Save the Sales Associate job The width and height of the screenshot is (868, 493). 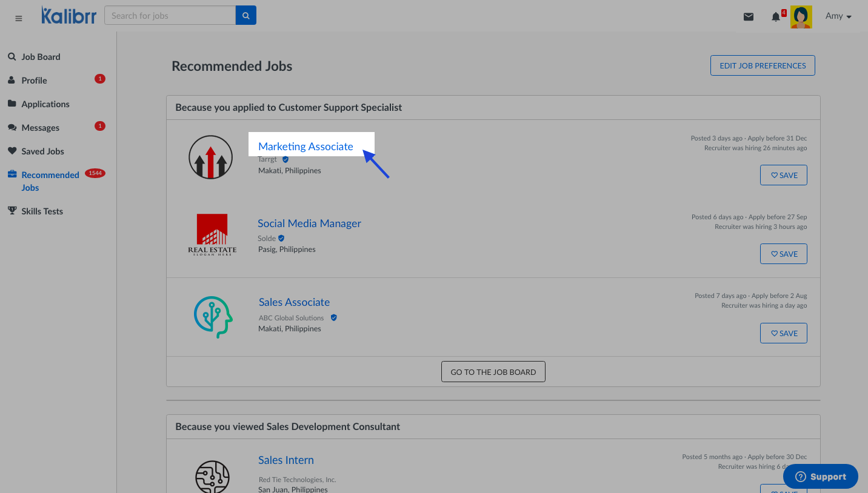783,333
